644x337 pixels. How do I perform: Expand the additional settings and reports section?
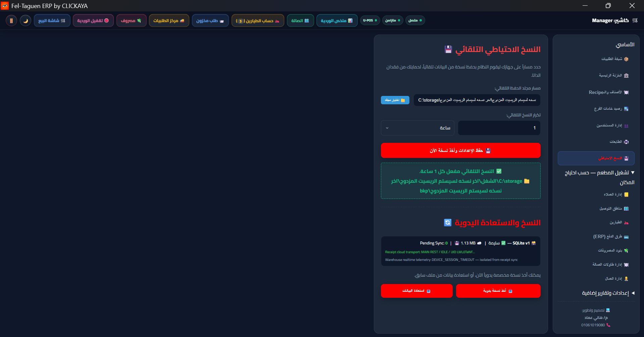608,293
